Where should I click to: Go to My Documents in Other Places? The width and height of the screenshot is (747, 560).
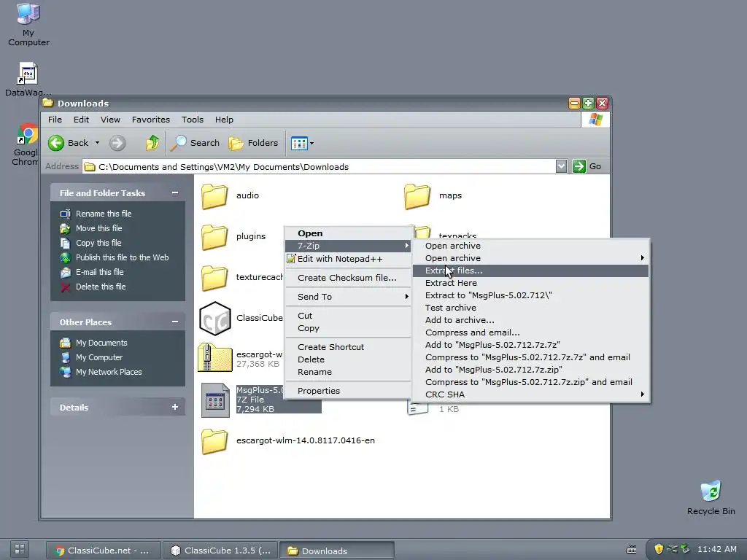point(101,343)
